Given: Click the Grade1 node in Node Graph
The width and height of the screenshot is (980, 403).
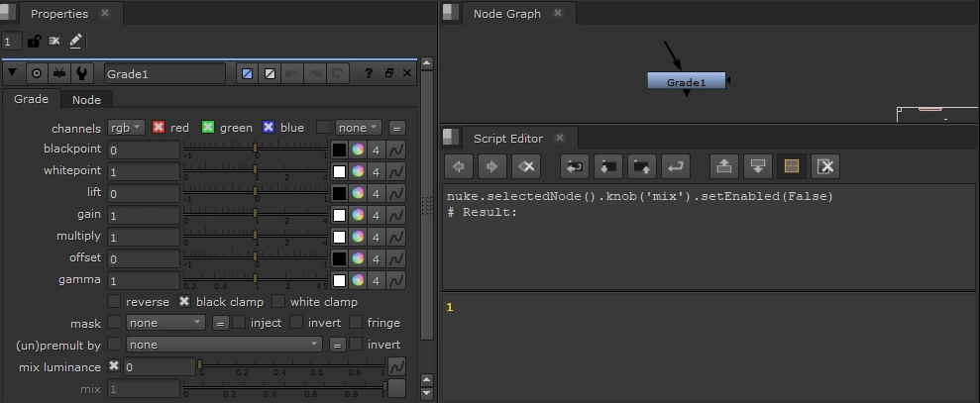Looking at the screenshot, I should (686, 81).
